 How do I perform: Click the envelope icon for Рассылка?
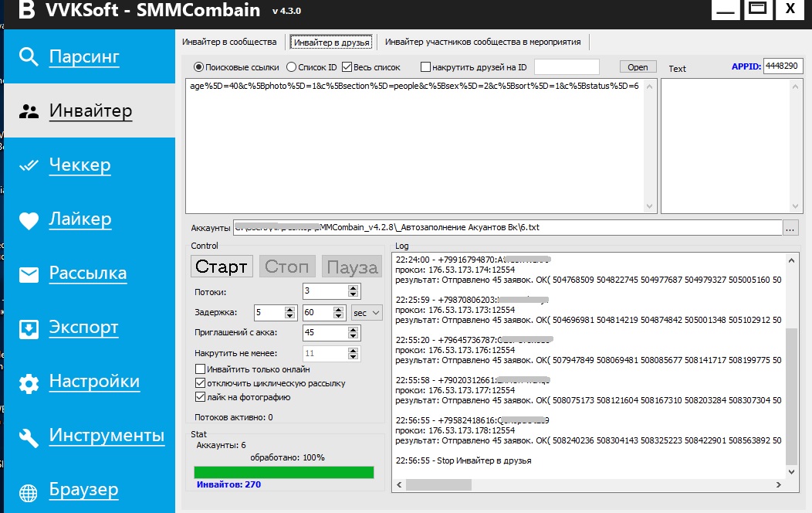coord(29,274)
